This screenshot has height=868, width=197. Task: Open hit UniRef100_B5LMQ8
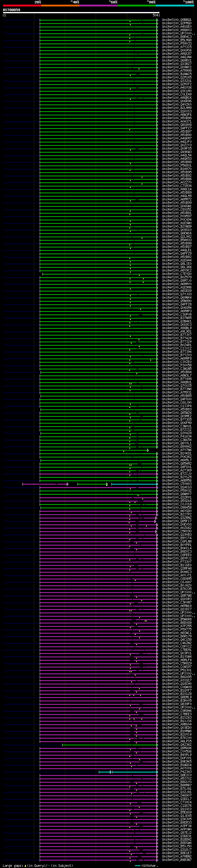click(176, 40)
